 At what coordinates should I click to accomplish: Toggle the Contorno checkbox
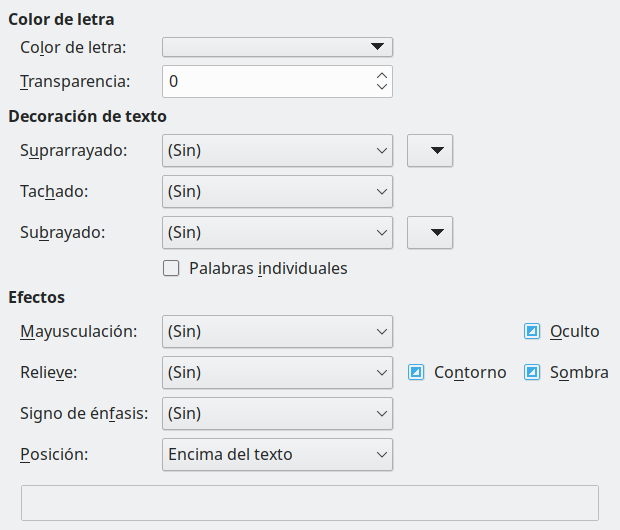417,372
